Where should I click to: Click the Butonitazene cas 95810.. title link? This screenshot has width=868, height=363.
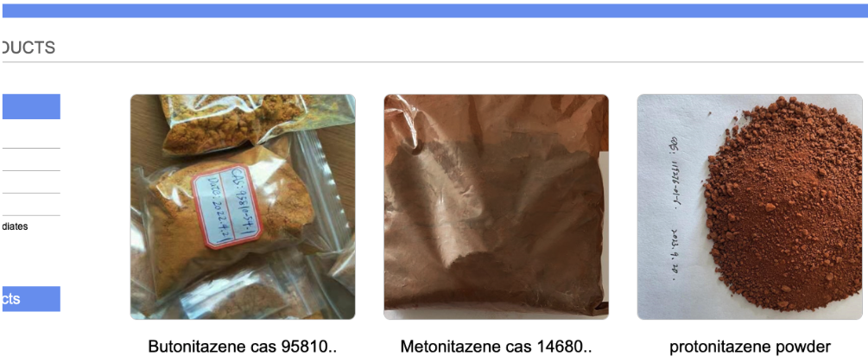(x=243, y=347)
